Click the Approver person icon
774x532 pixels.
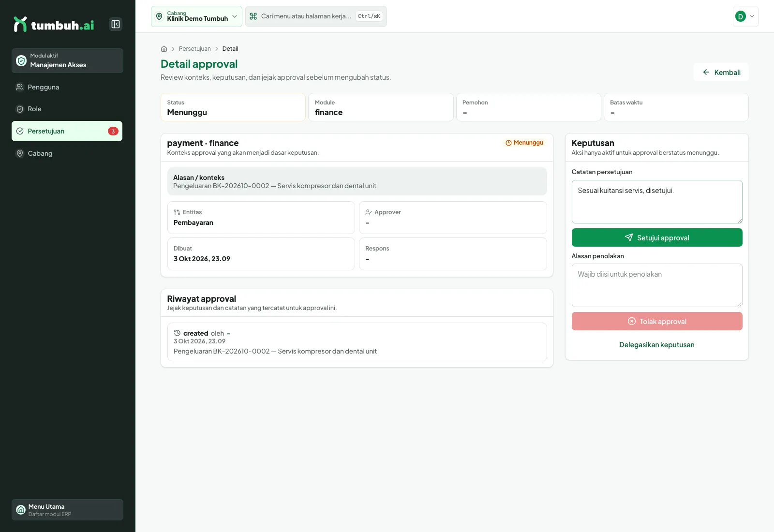click(x=369, y=212)
